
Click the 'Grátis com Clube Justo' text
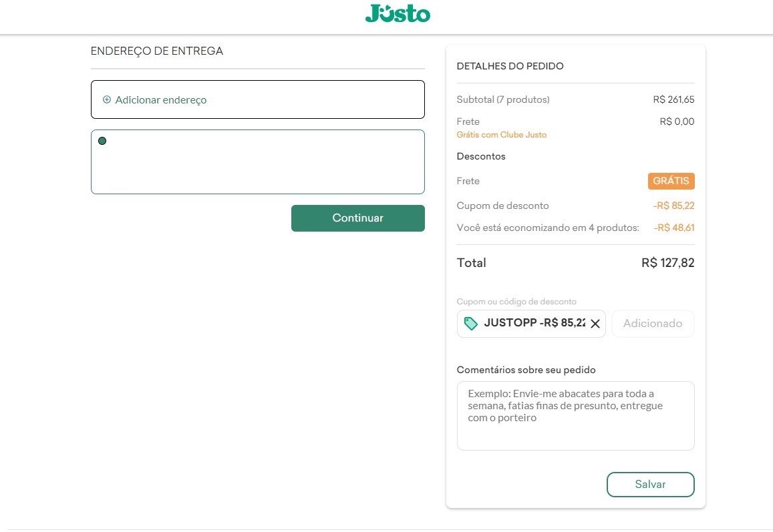pyautogui.click(x=501, y=134)
